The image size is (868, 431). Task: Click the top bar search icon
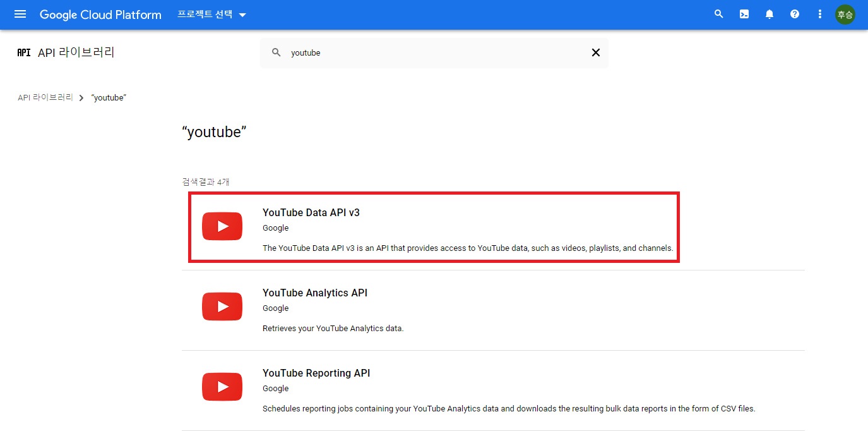pyautogui.click(x=718, y=14)
